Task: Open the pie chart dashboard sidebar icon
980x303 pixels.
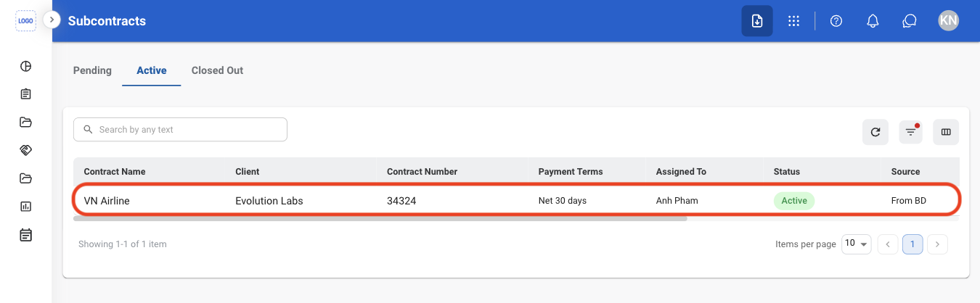Action: coord(25,67)
